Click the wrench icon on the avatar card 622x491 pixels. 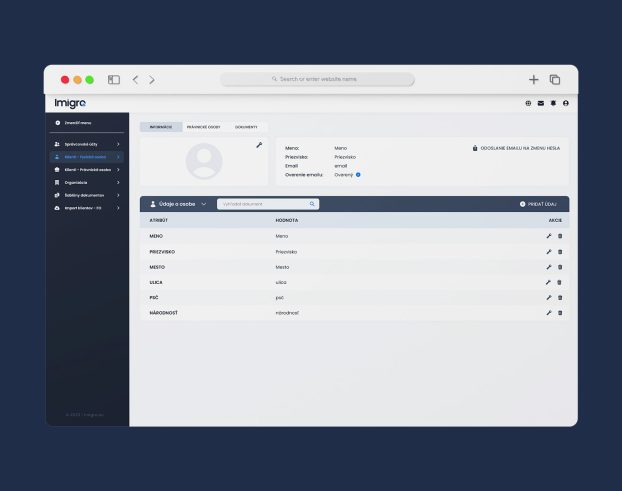(x=259, y=145)
